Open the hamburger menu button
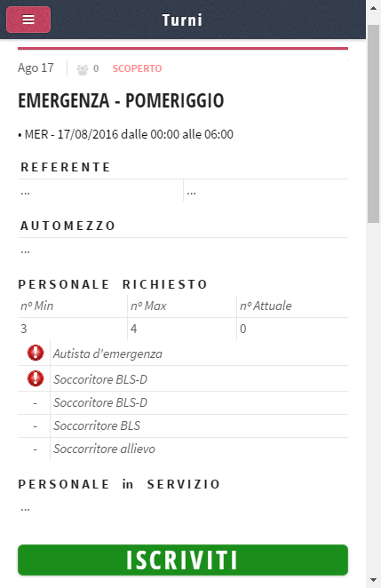 coord(28,20)
